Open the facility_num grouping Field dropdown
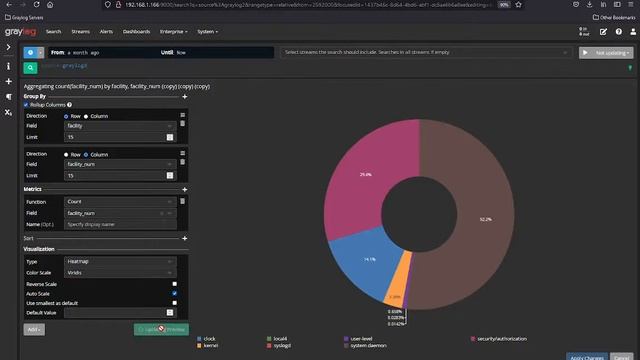640x360 pixels. coord(120,164)
